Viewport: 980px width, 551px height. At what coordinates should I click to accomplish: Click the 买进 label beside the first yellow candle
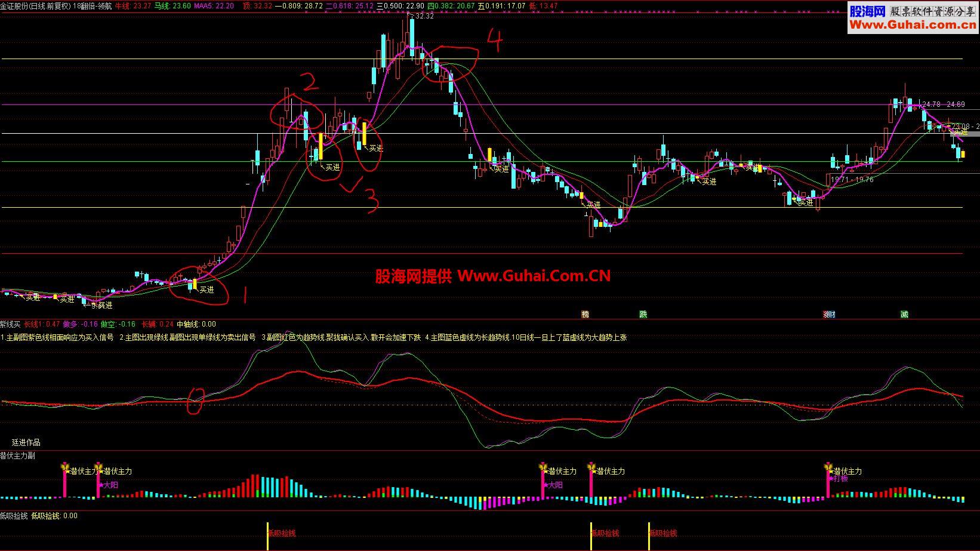pyautogui.click(x=33, y=297)
